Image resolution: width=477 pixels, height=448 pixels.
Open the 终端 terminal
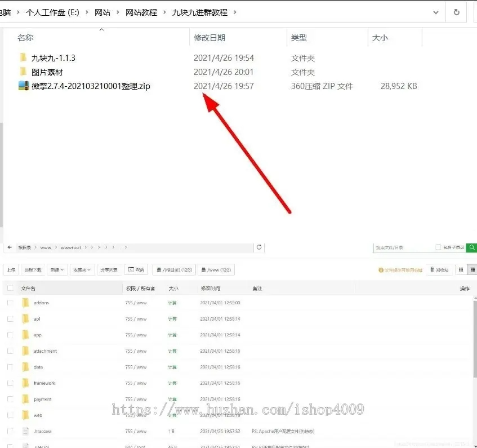[136, 270]
